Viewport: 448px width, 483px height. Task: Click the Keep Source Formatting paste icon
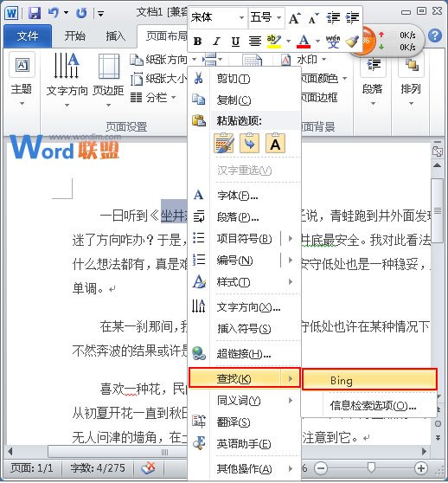coord(224,143)
